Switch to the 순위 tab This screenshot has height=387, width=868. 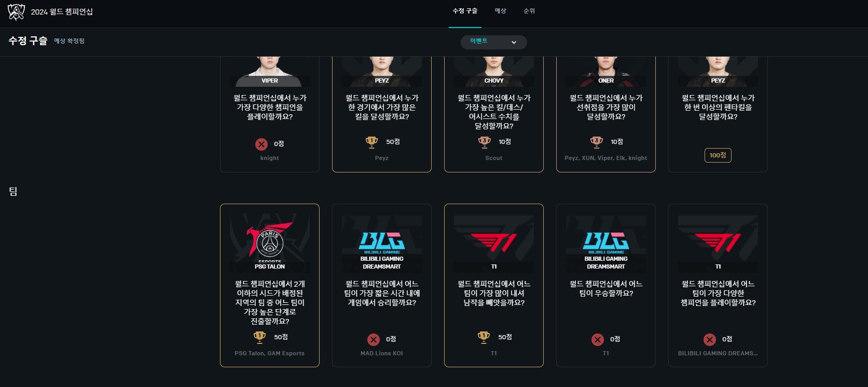point(529,11)
